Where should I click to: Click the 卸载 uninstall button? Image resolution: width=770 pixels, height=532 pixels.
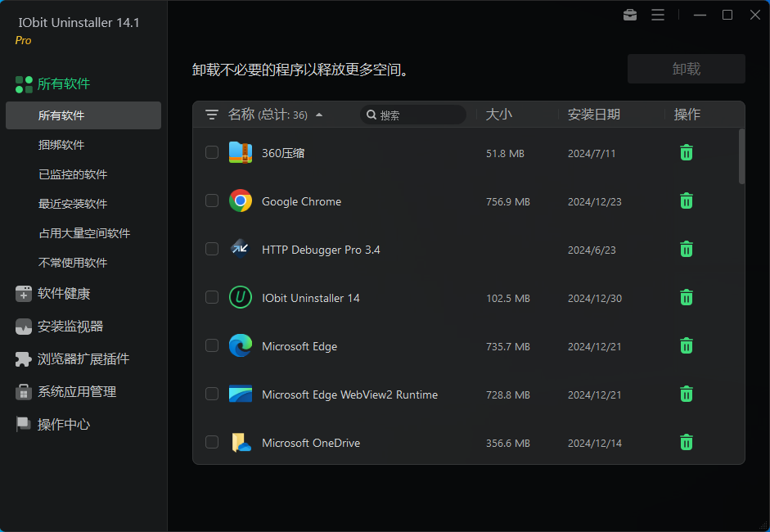686,69
